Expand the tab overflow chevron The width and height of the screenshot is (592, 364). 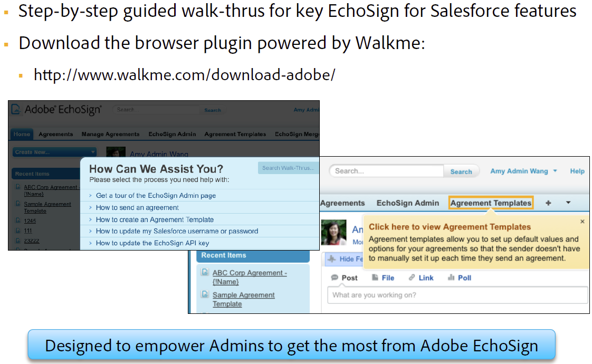coord(568,202)
